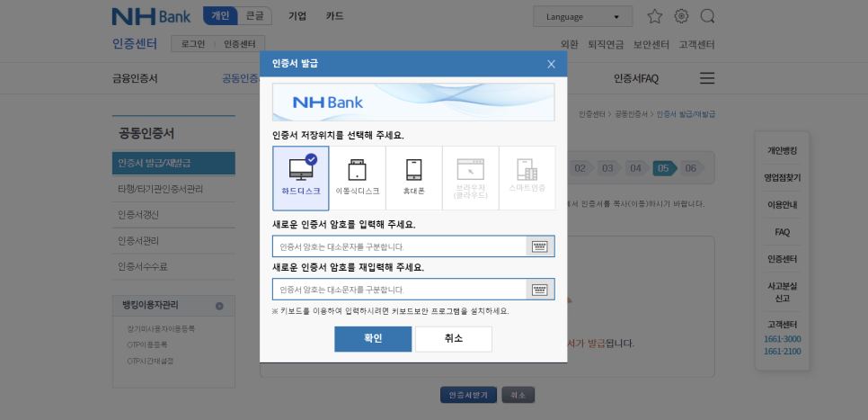The height and width of the screenshot is (420, 868).
Task: Select 인증서갱신 sidebar item
Action: 173,214
